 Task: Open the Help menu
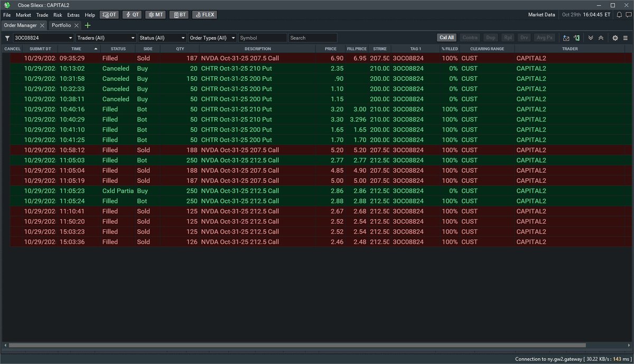pyautogui.click(x=90, y=15)
